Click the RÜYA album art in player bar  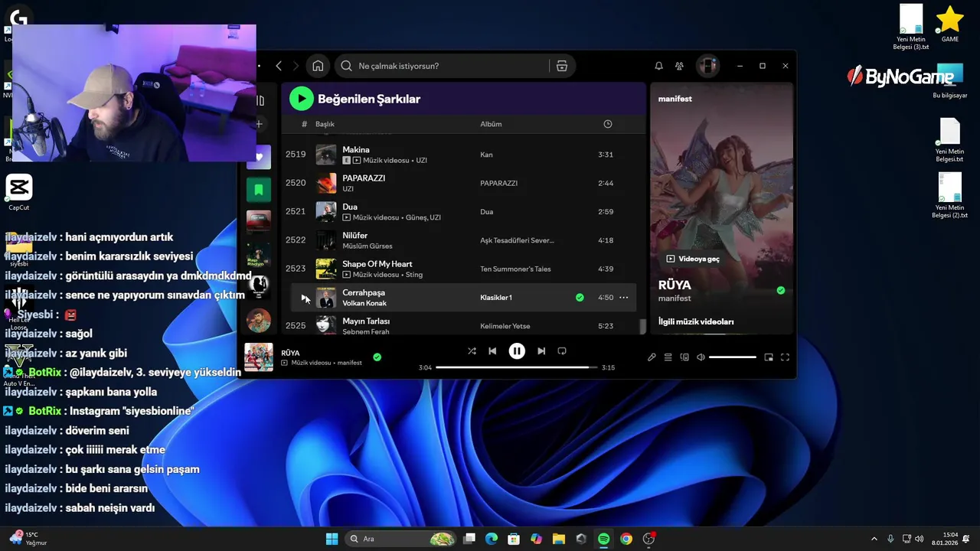click(x=259, y=357)
